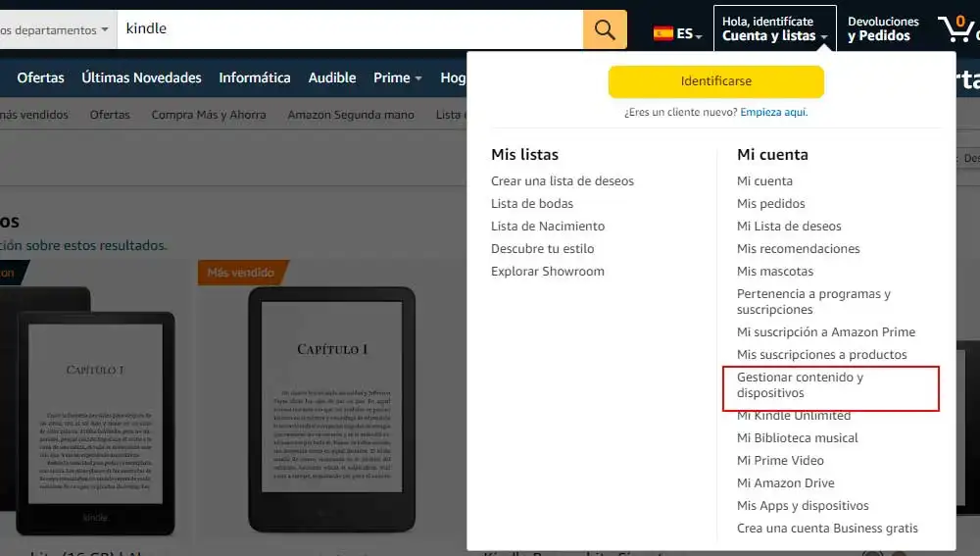Open 'Mi Prime Video' from account list

(x=780, y=461)
